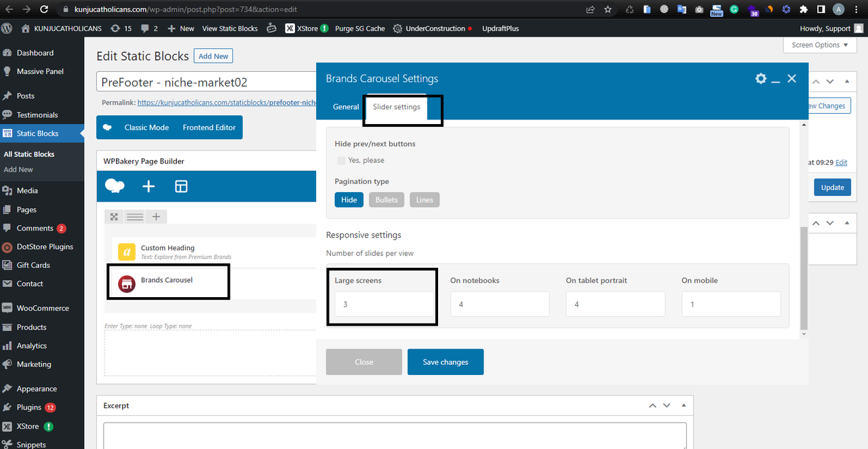Open the Chrome profile avatar

coord(839,9)
